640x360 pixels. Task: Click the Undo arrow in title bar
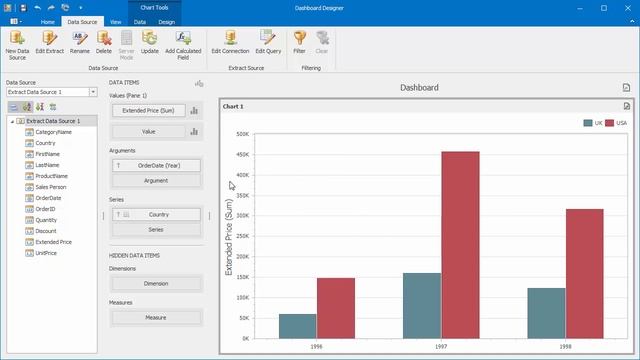click(38, 8)
